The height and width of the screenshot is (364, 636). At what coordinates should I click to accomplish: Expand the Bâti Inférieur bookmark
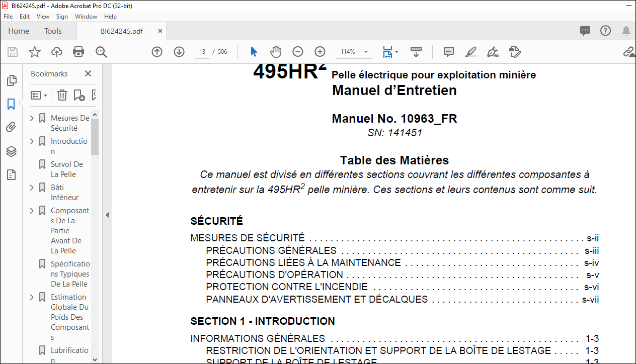coord(32,188)
